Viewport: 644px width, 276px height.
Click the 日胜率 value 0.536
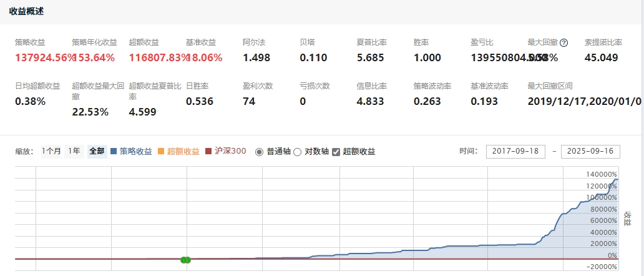(200, 101)
